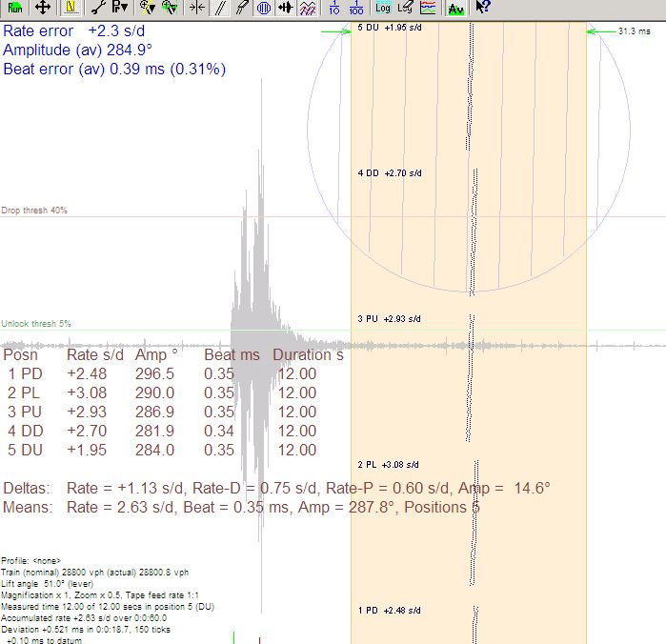Select the 4 DD row in position table

click(161, 432)
